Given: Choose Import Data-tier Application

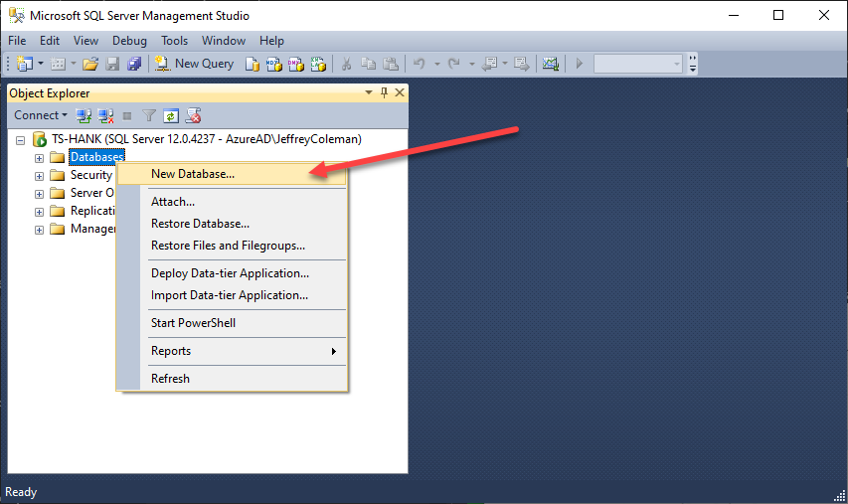Looking at the screenshot, I should [x=232, y=295].
